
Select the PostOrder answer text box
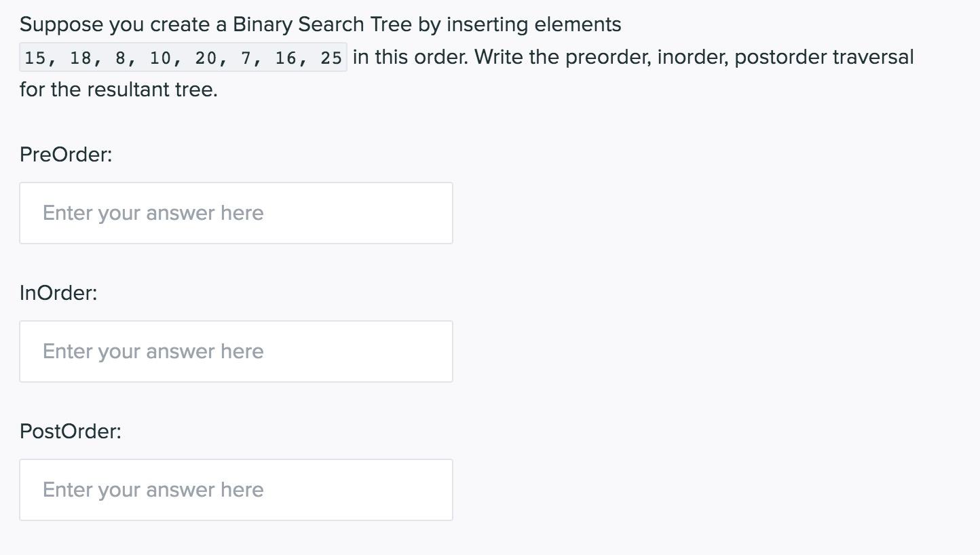click(x=236, y=490)
